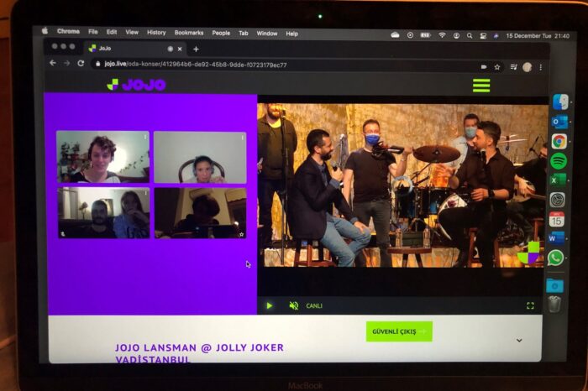Open the Help menu

click(291, 34)
